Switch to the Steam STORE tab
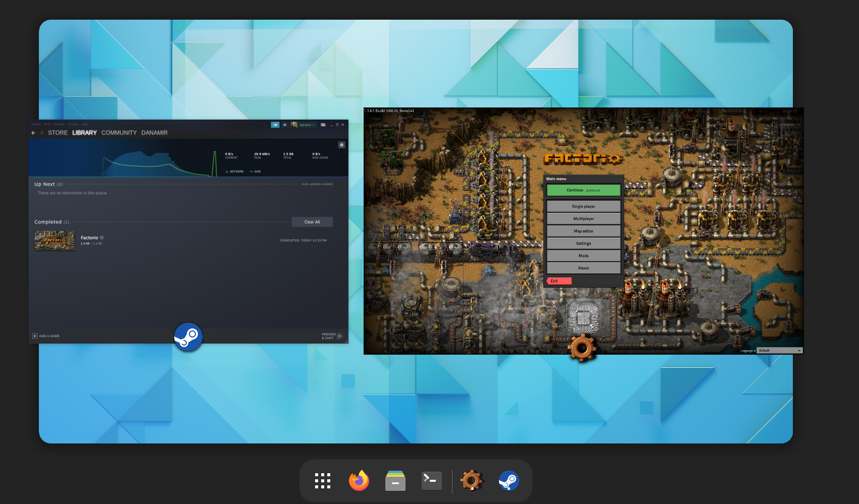The height and width of the screenshot is (504, 859). [58, 133]
